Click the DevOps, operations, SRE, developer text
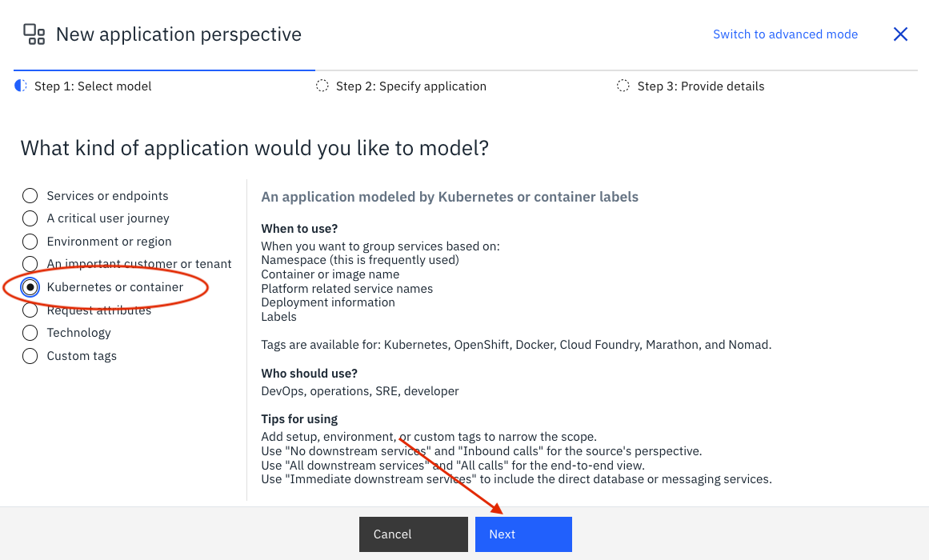 (360, 391)
